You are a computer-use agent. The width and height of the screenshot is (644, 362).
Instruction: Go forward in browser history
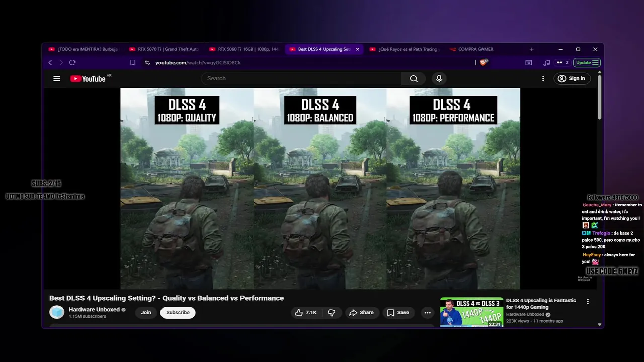coord(61,63)
